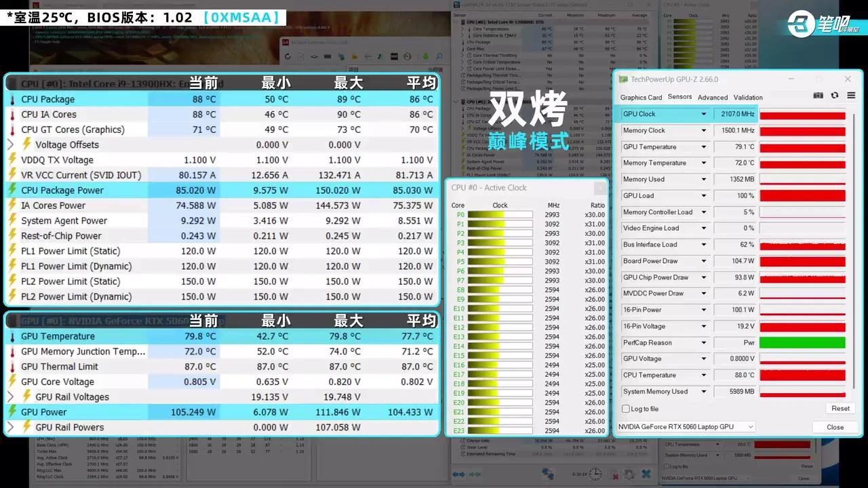Click the blue expand-columns arrows in HWiNFO toolbar

458,474
